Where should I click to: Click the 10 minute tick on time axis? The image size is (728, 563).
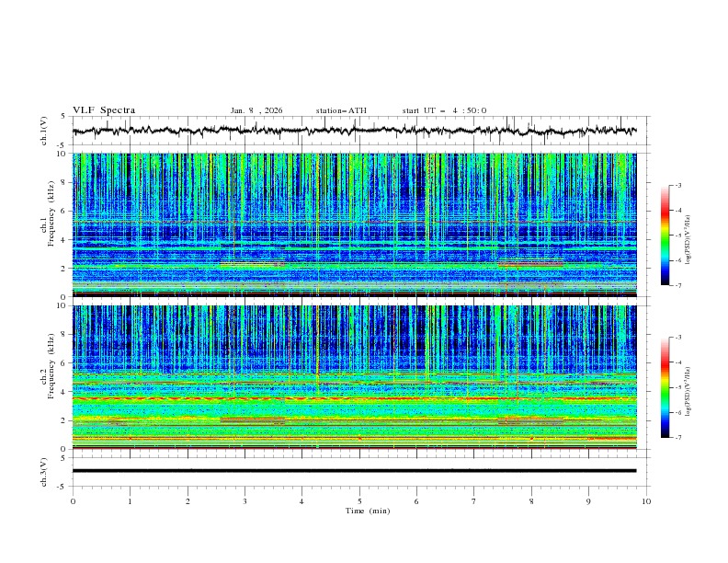click(x=646, y=500)
